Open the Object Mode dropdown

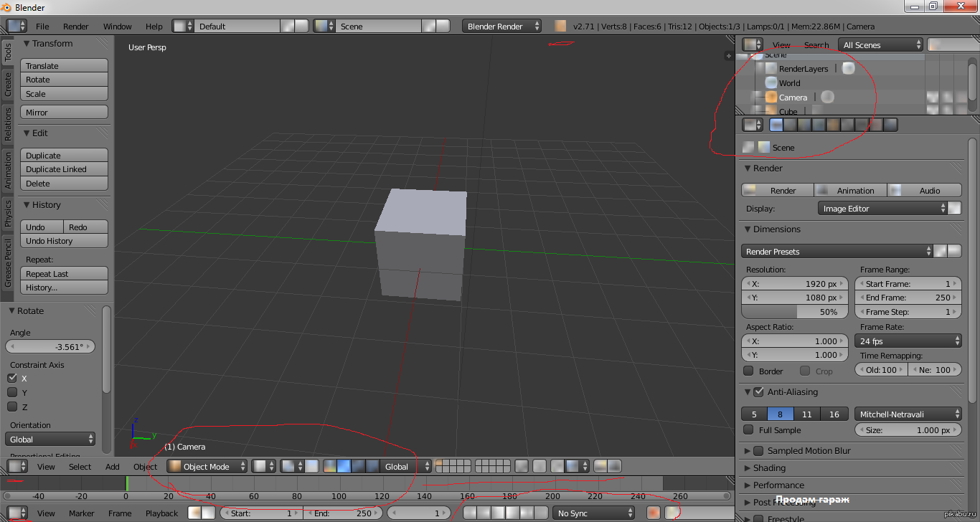[207, 466]
